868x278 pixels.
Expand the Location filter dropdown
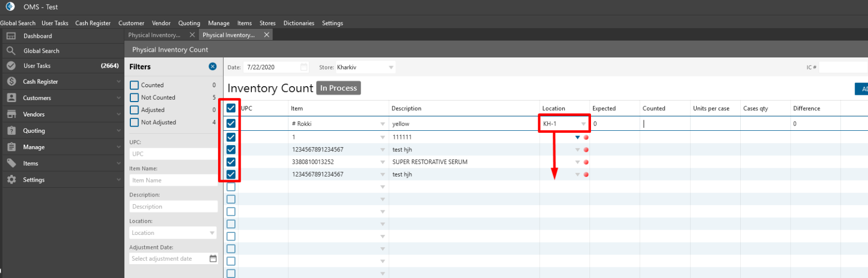click(212, 233)
